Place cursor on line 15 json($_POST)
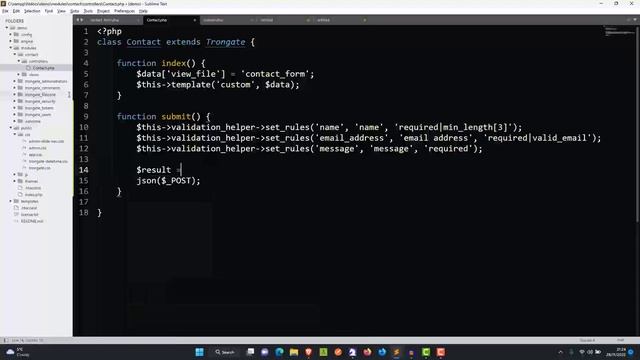 168,180
